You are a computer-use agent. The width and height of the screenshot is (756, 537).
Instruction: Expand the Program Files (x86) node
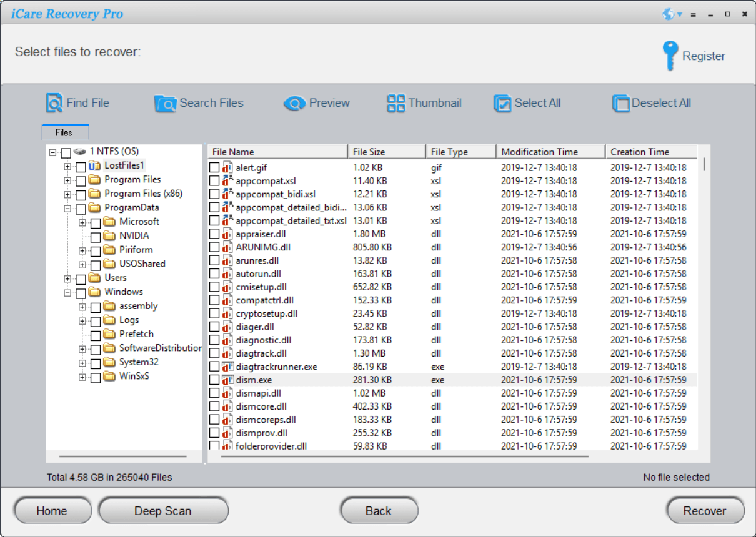coord(67,194)
